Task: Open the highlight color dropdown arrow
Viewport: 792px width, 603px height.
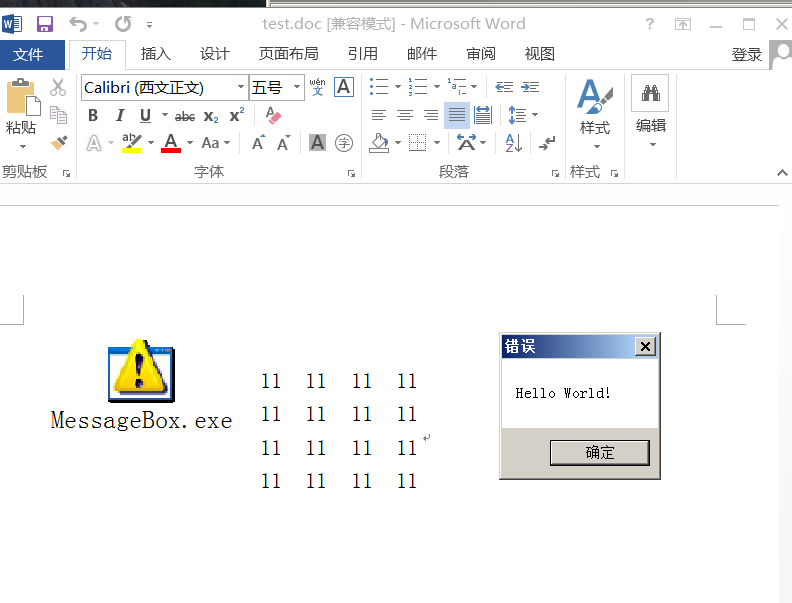Action: [151, 143]
